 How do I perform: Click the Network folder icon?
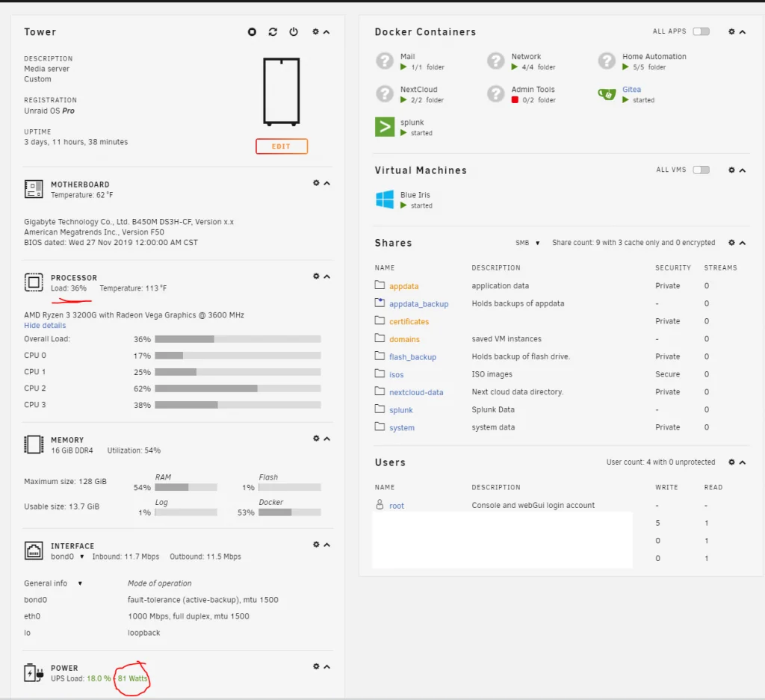pyautogui.click(x=496, y=61)
